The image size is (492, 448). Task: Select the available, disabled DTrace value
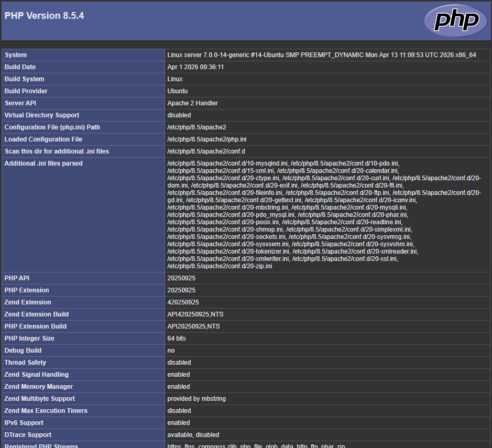193,435
